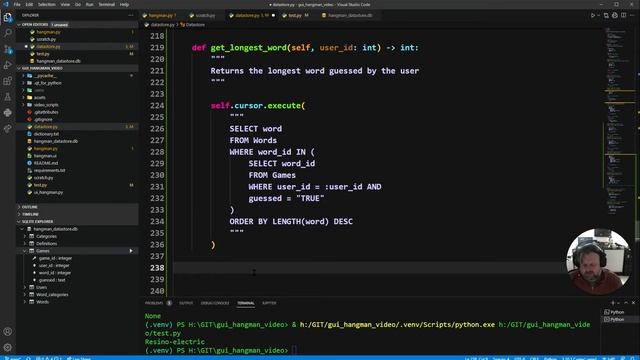Viewport: 640px width, 360px height.
Task: Open the Selection menu
Action: pyautogui.click(x=47, y=4)
